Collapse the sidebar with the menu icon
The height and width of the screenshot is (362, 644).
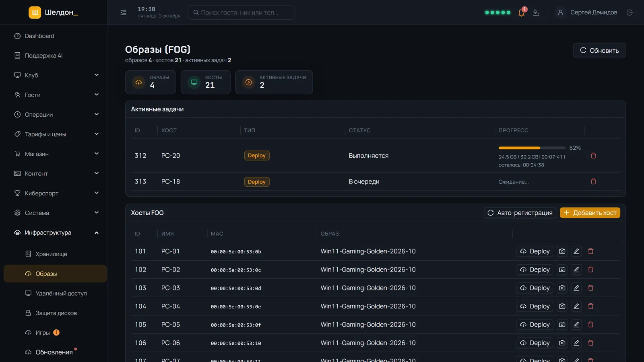(x=123, y=12)
